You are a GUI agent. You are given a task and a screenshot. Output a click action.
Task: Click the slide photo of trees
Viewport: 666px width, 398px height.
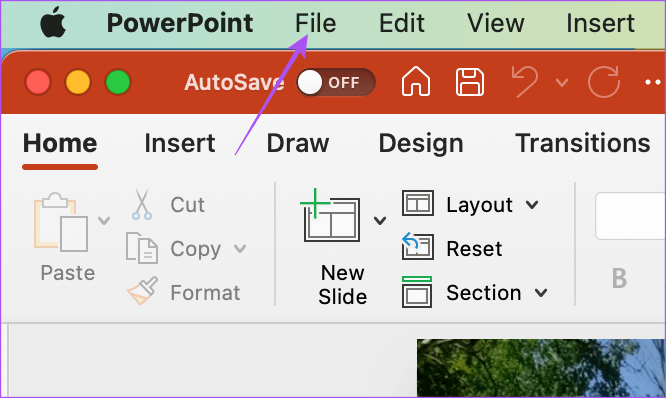click(541, 368)
